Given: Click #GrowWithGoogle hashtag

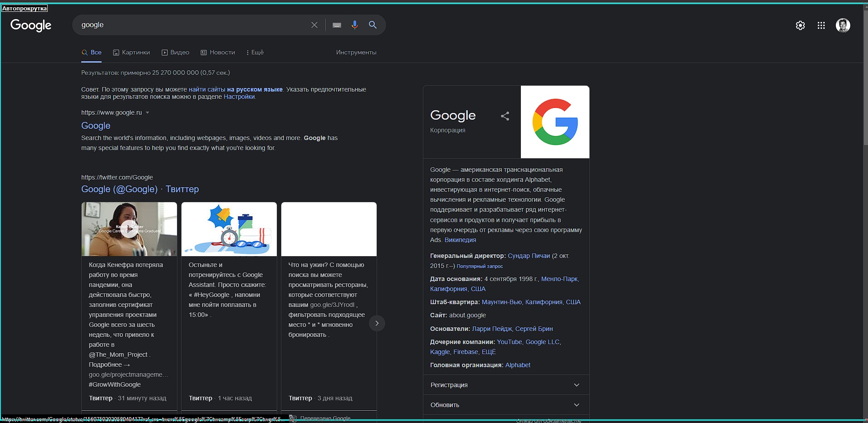Looking at the screenshot, I should [x=115, y=384].
